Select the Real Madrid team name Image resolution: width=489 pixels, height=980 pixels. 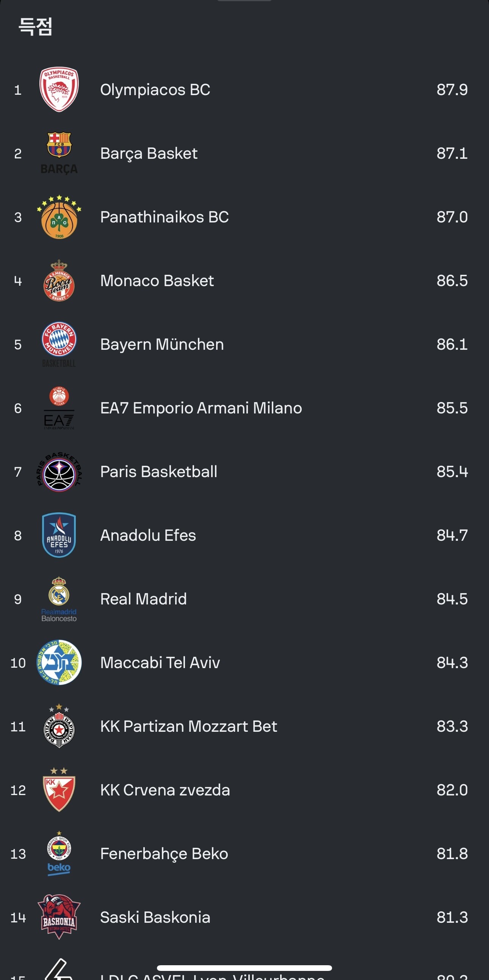pos(143,599)
